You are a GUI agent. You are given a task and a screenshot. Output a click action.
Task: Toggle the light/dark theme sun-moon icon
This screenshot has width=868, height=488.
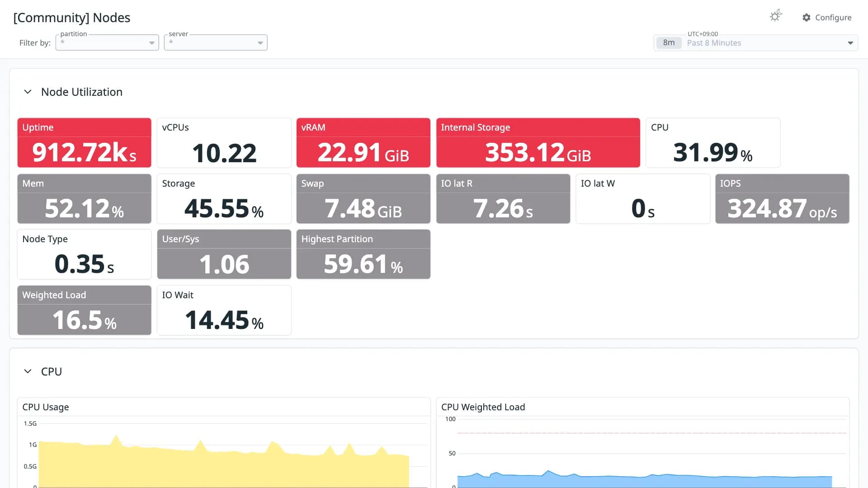coord(776,16)
